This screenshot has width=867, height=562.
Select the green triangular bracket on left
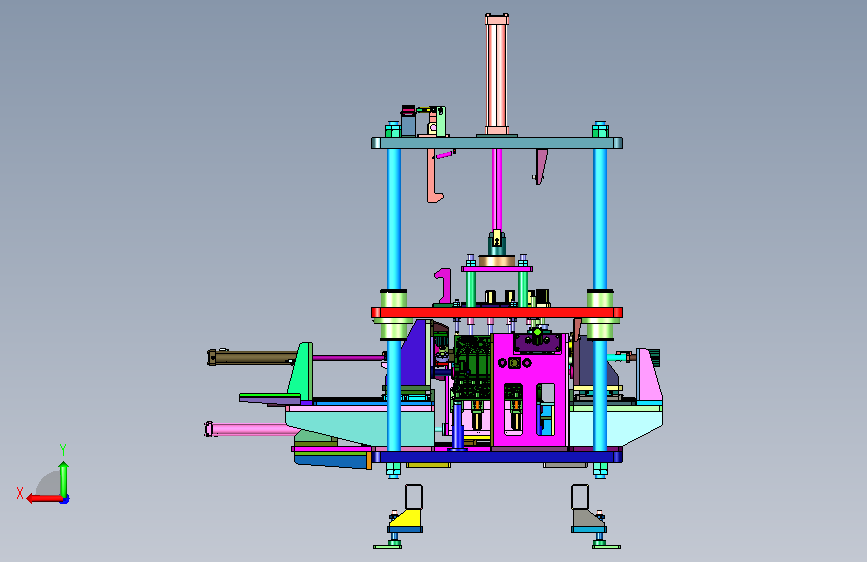point(301,370)
